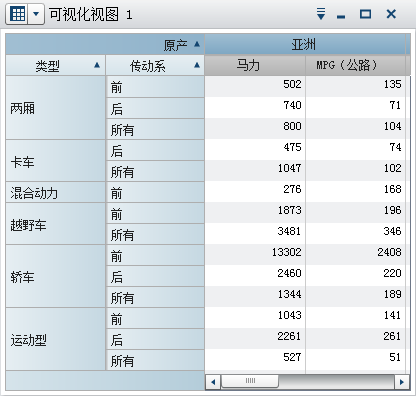Select the horsepower cell 800

(x=255, y=128)
